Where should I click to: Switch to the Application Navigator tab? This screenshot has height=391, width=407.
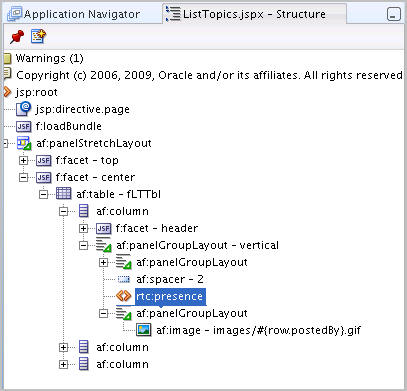pos(74,14)
